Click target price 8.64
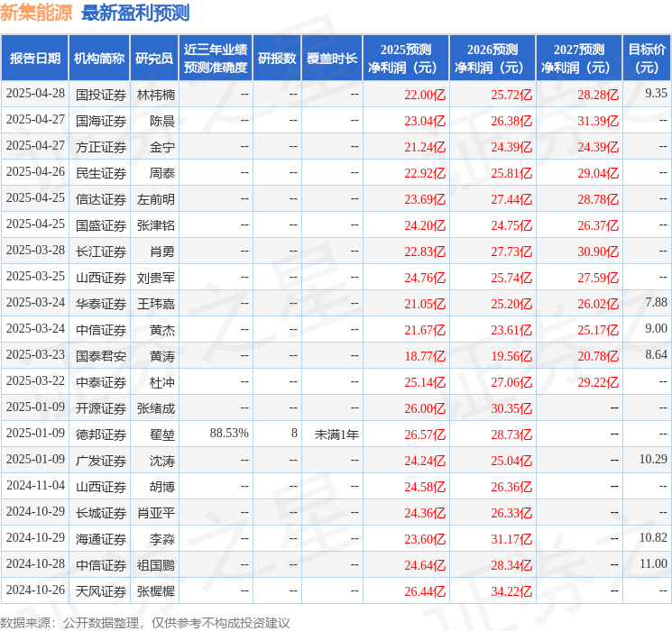672x631 pixels. [x=656, y=354]
